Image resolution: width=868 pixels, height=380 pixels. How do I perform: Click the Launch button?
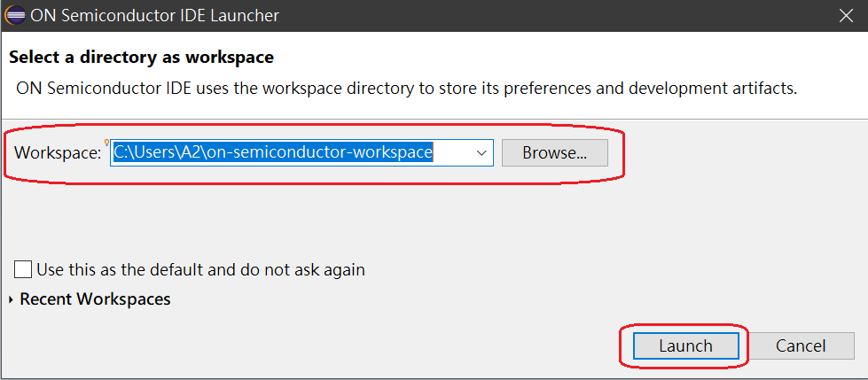click(685, 345)
